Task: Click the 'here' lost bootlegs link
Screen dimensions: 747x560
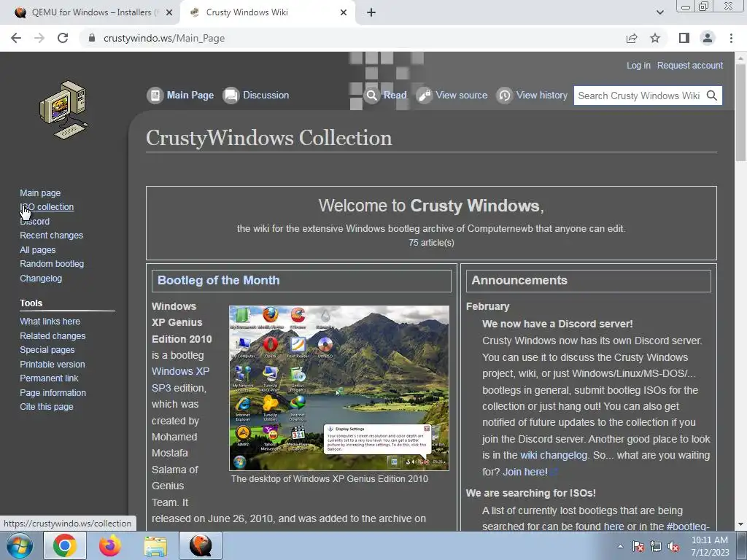Action: [x=614, y=526]
